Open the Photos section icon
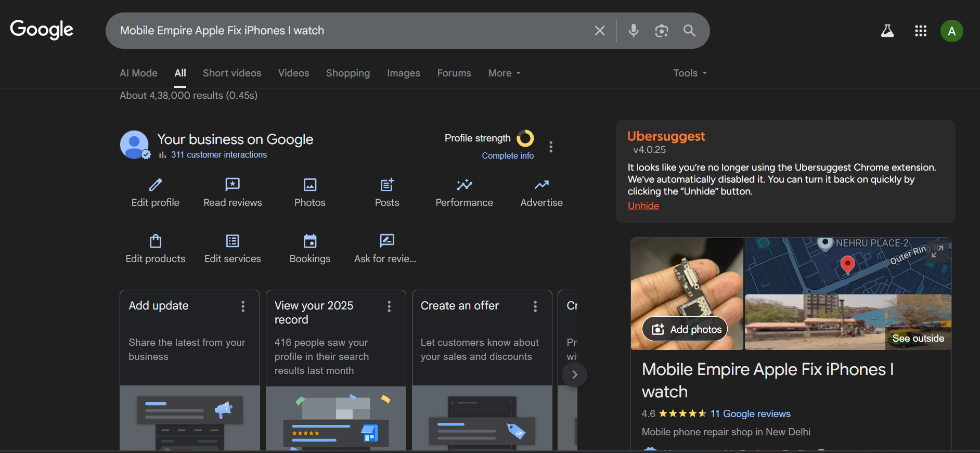 310,185
